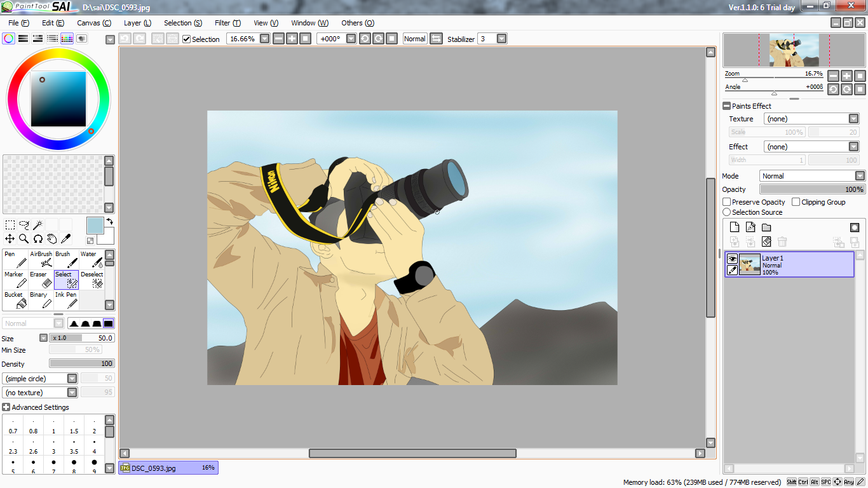Toggle the Clipping Group checkbox
The image size is (868, 488).
click(x=796, y=201)
